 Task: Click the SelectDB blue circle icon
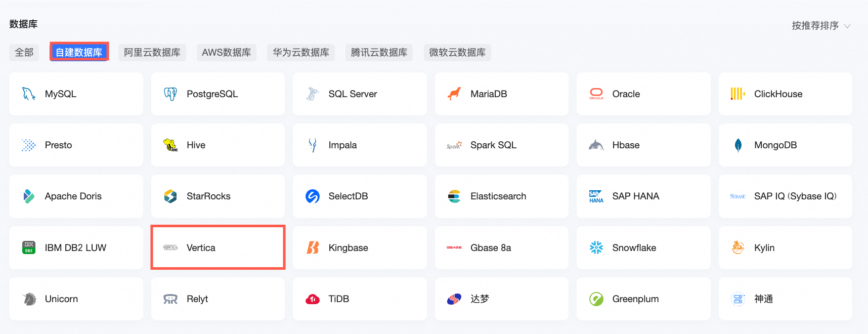pos(313,196)
